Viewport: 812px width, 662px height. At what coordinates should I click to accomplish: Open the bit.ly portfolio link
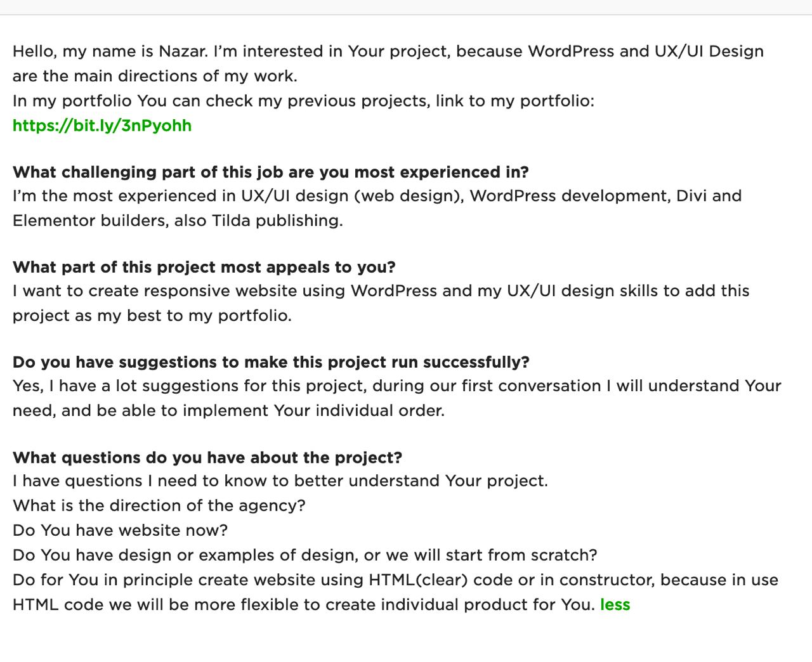click(102, 126)
